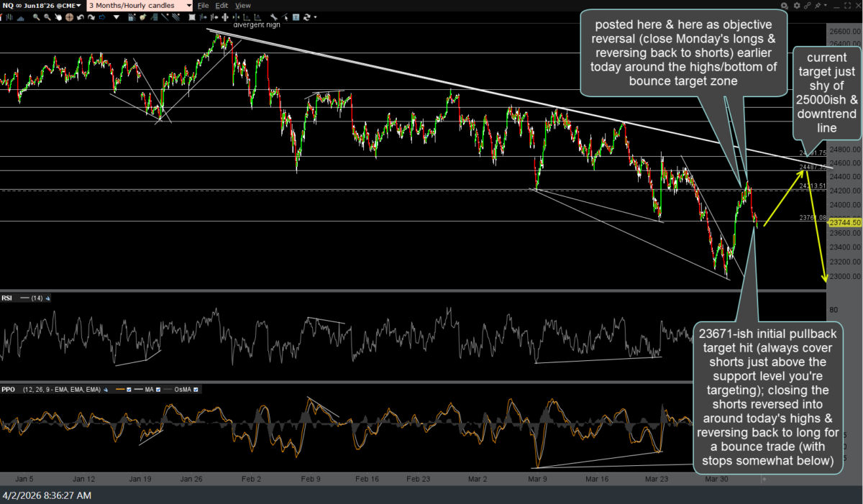The image size is (863, 504).
Task: Click the refresh chart icon
Action: [x=307, y=17]
